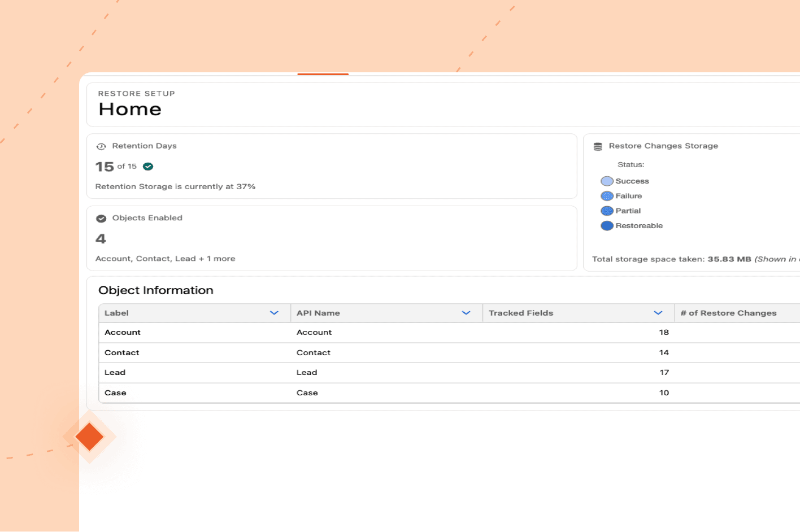Click the green checkmark next to 15 of 15
Image resolution: width=800 pixels, height=532 pixels.
(x=148, y=167)
